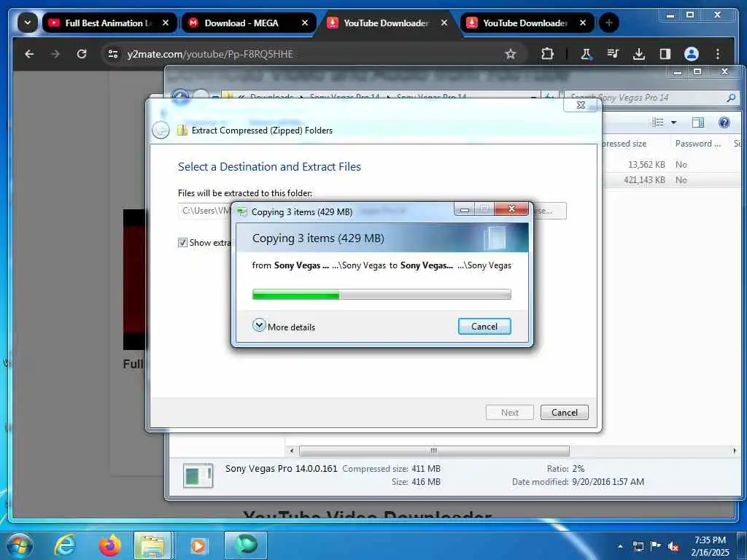Open the media controls icon
This screenshot has height=560, width=747.
click(x=613, y=54)
